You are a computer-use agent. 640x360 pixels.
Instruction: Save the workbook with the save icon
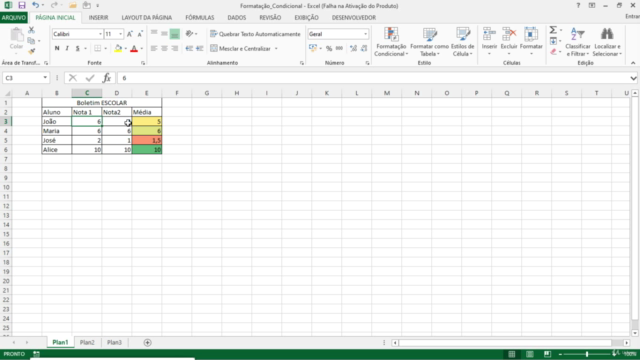click(22, 5)
